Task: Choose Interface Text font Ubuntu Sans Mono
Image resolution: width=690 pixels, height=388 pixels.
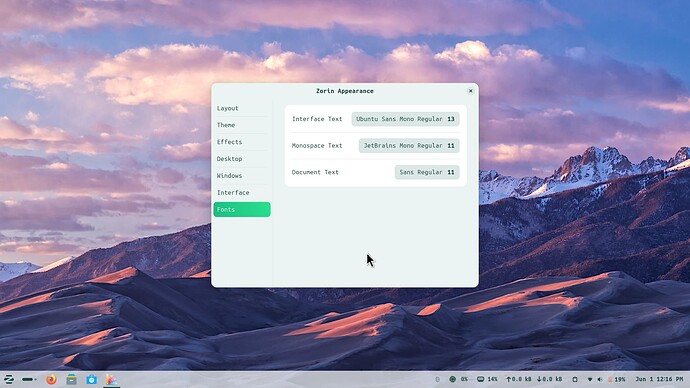Action: [x=405, y=119]
